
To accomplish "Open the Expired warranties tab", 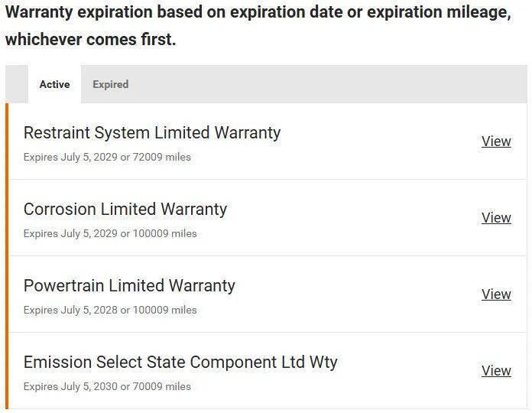I will [x=111, y=84].
